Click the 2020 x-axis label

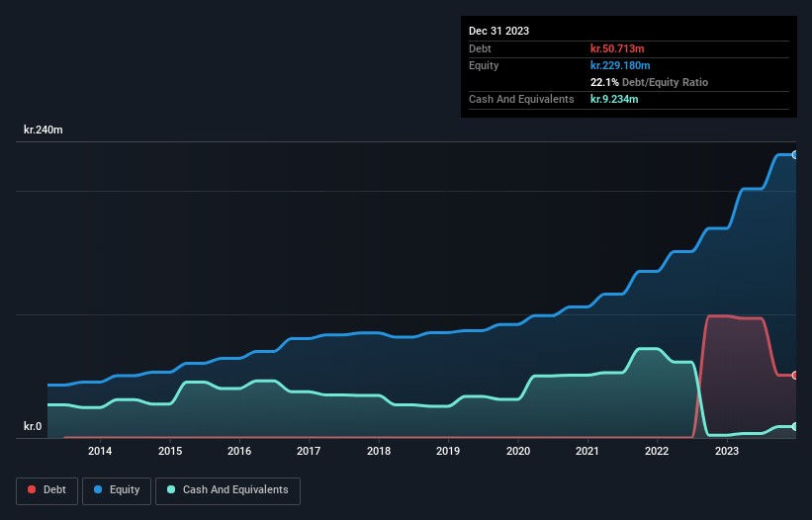(x=518, y=451)
